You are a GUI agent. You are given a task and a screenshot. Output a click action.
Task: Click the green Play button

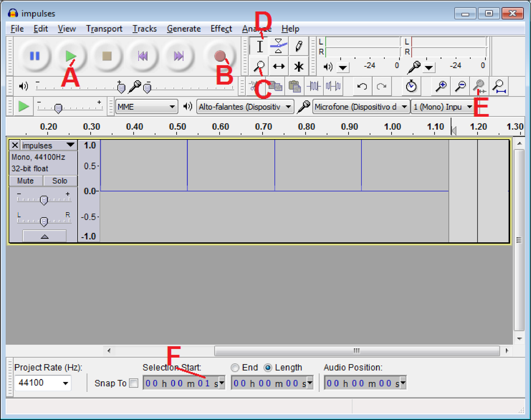pos(70,56)
